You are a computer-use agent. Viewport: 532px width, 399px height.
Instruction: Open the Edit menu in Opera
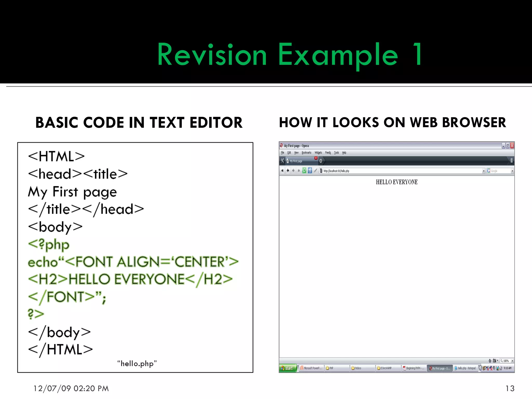[289, 153]
